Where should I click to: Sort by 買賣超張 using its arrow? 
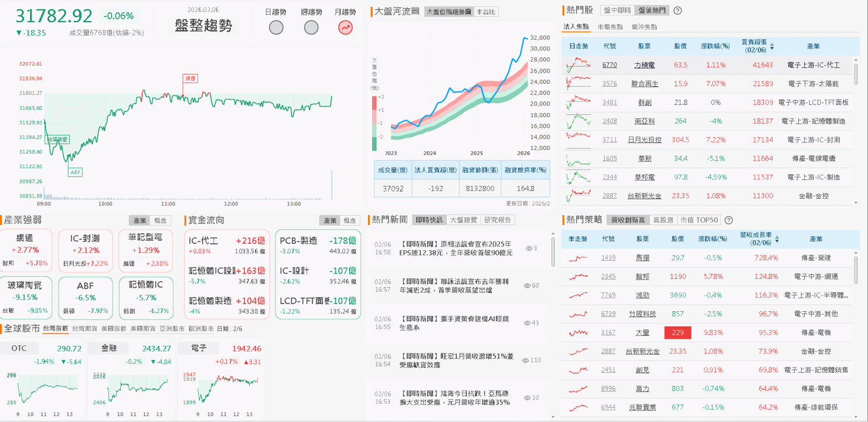772,46
